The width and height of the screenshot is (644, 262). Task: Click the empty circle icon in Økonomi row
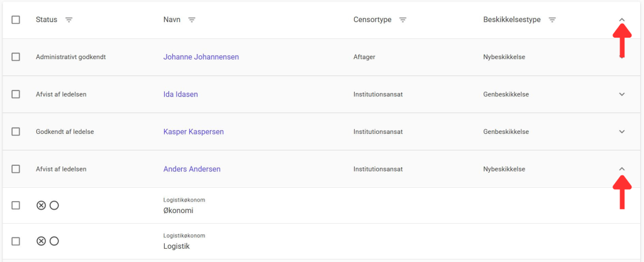tap(54, 205)
